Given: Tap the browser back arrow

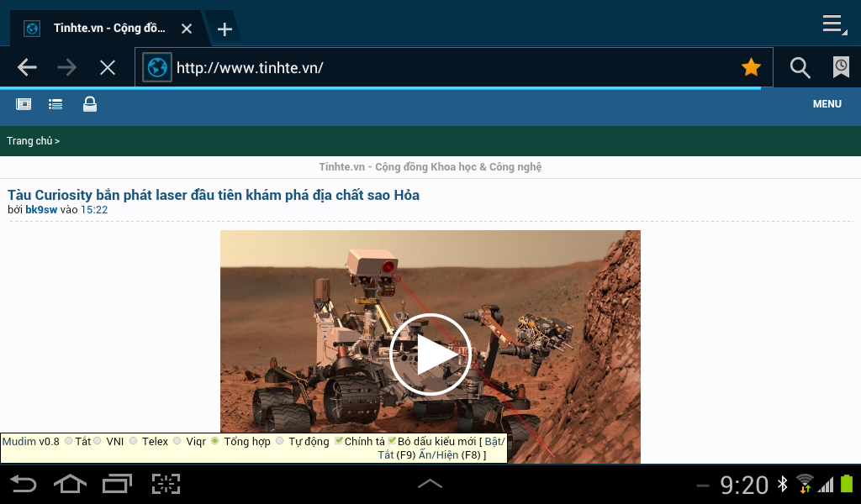Looking at the screenshot, I should [27, 67].
